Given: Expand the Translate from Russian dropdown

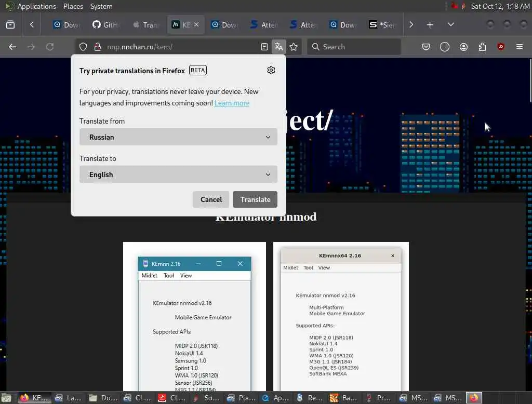Looking at the screenshot, I should 178,137.
